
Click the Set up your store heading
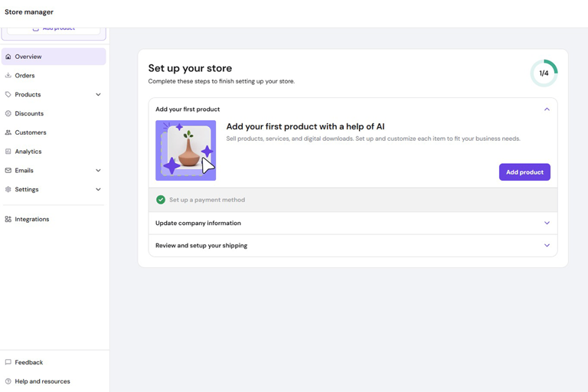click(x=190, y=68)
